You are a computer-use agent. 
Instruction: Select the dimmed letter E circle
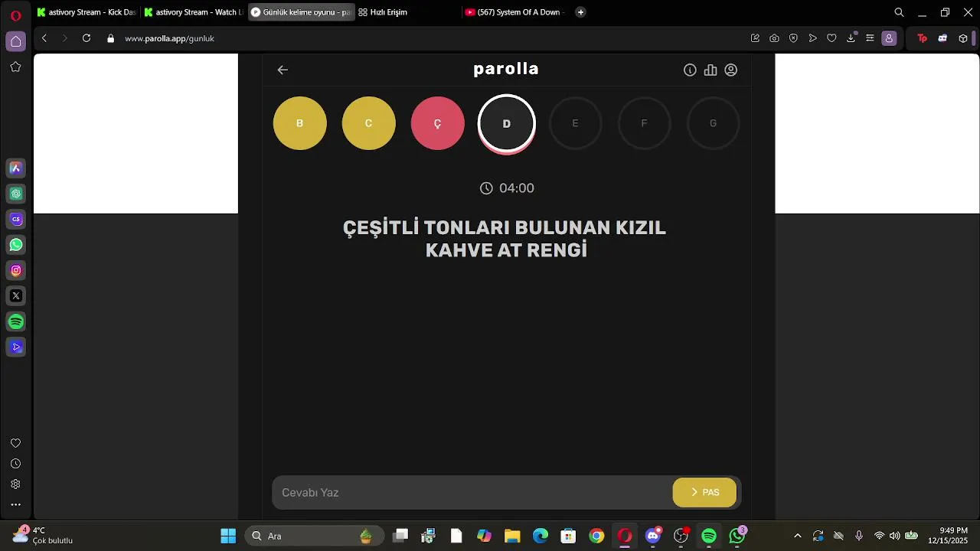(x=575, y=123)
